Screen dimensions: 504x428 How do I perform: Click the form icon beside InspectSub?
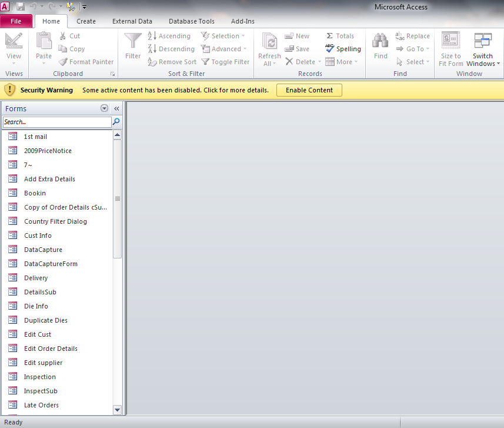(x=12, y=391)
